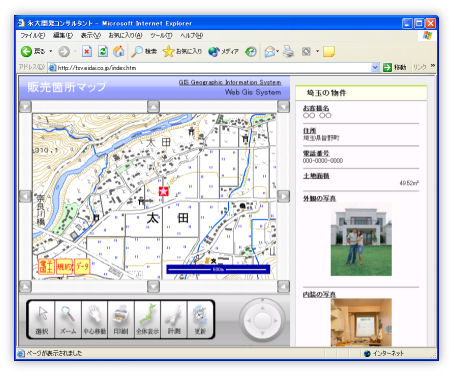Show the full Japan map view (全体表示)

tap(148, 320)
